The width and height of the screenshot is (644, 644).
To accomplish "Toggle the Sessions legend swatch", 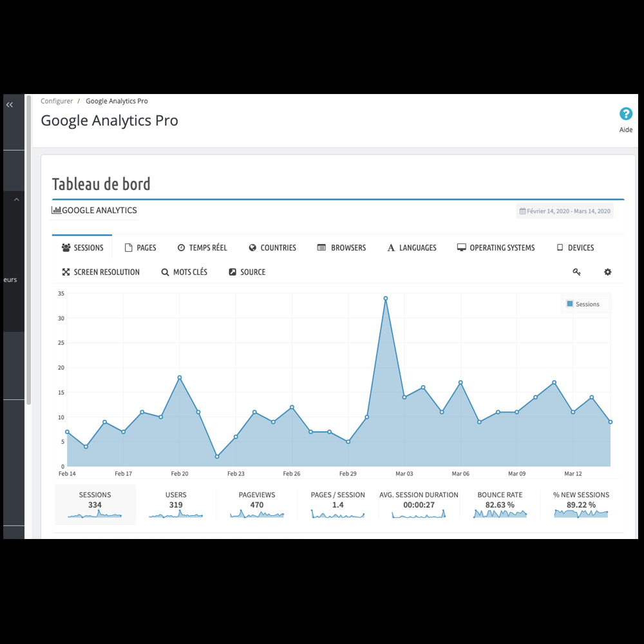I will click(570, 304).
